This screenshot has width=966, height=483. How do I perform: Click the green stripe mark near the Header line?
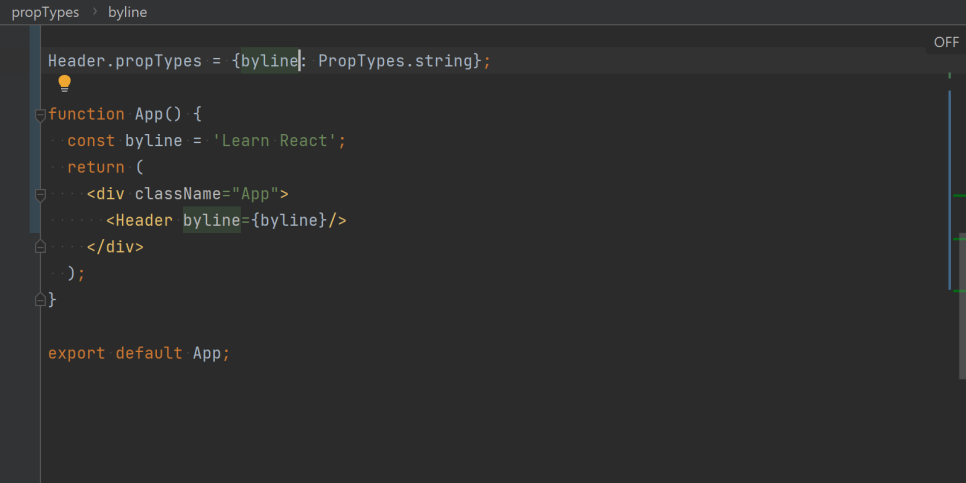click(959, 238)
